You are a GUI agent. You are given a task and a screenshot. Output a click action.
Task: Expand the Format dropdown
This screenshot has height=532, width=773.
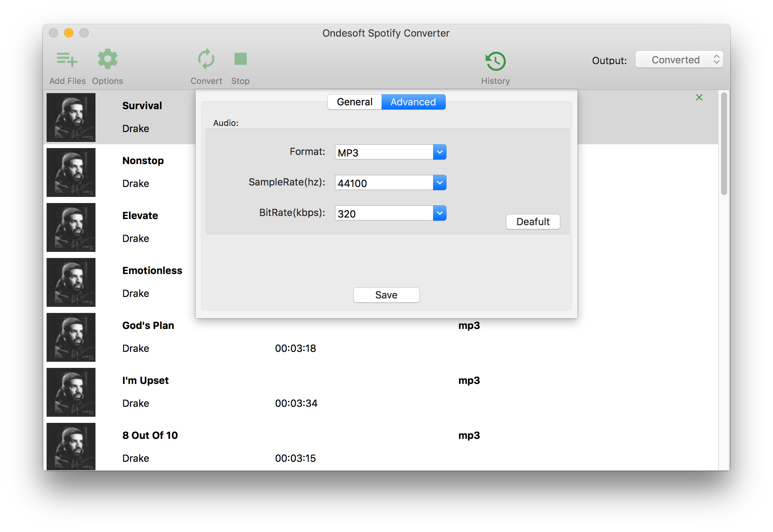point(440,153)
